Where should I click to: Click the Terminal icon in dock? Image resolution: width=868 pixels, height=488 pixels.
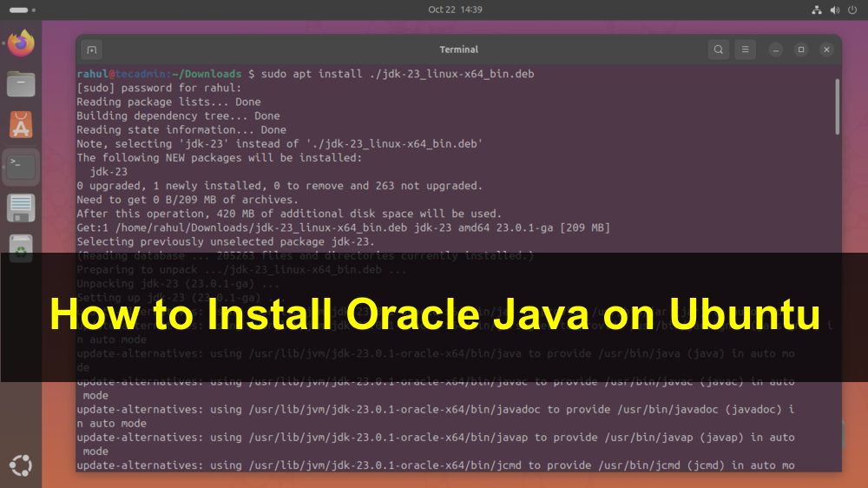click(21, 166)
